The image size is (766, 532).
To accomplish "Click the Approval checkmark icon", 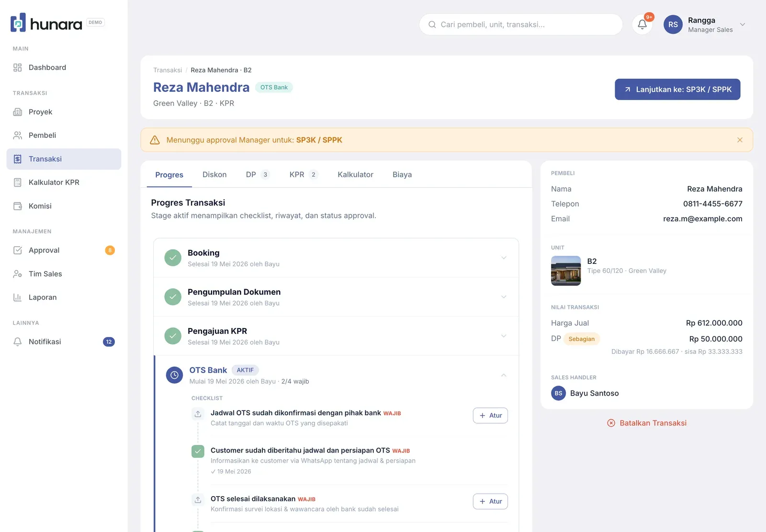I will click(x=18, y=250).
